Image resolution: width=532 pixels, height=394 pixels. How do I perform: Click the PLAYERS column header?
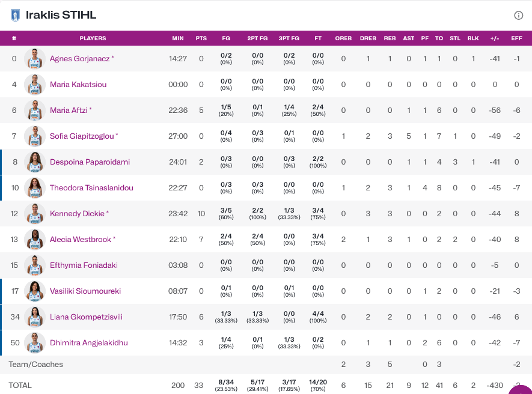[x=93, y=38]
